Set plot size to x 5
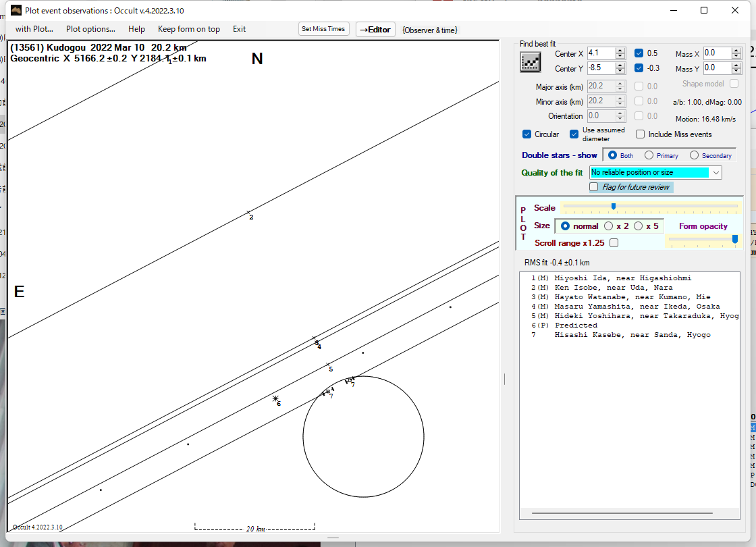756x547 pixels. click(x=638, y=226)
